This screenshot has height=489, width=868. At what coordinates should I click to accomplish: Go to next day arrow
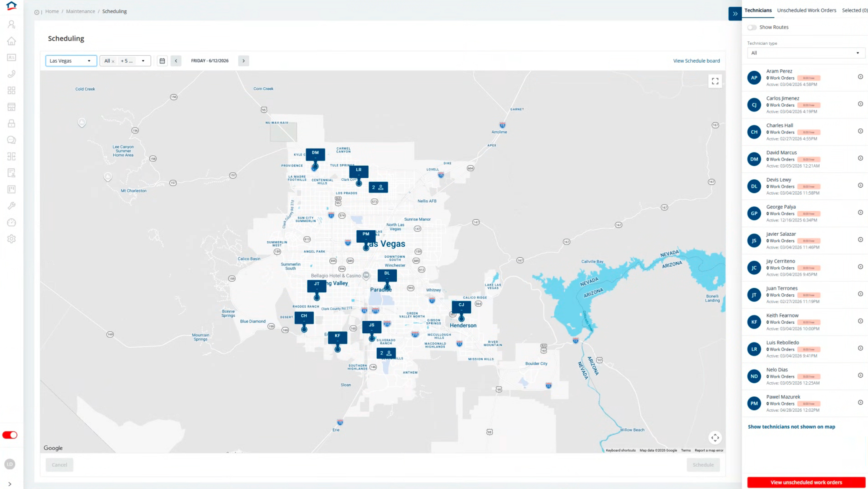coord(244,61)
